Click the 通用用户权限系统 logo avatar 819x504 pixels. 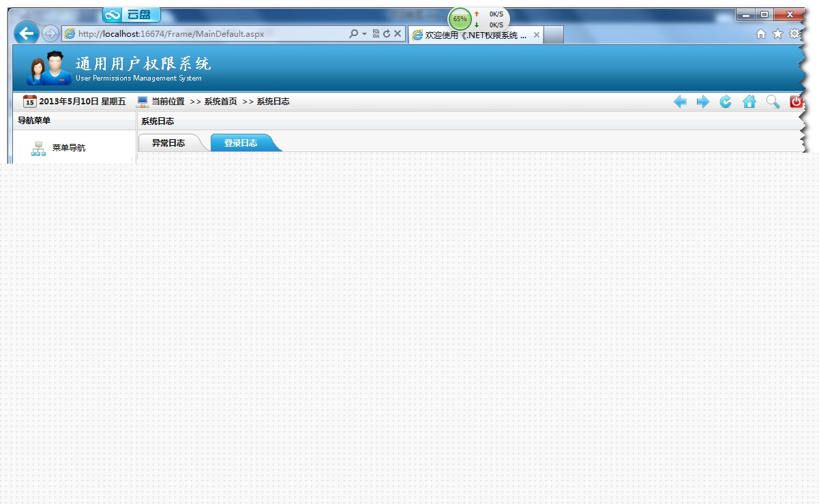click(49, 68)
